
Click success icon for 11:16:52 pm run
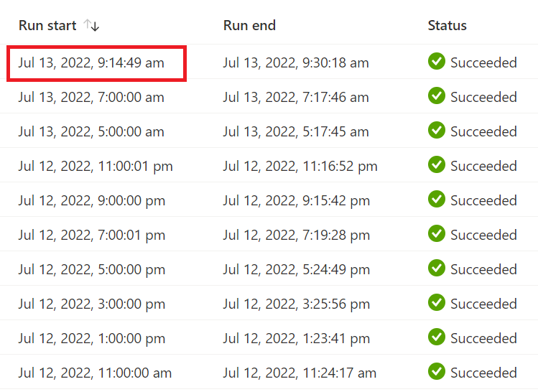pos(437,164)
